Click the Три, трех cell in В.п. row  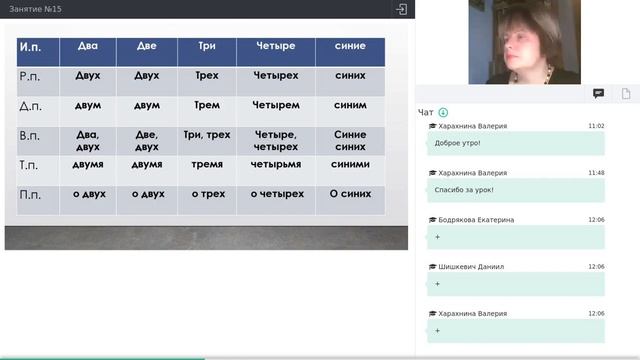207,141
